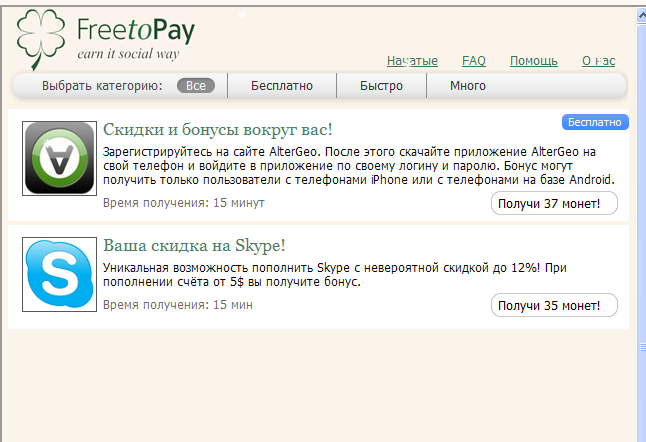Click the Skype offer description text

[335, 275]
